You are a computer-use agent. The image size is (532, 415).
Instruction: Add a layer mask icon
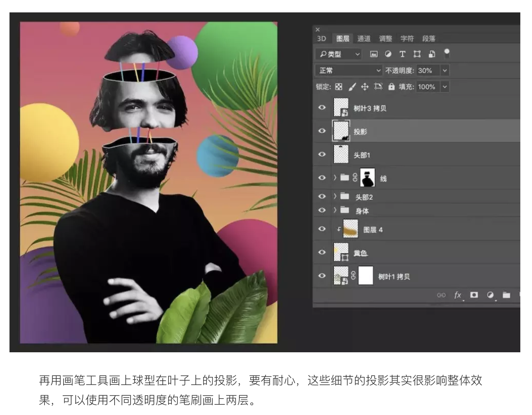[474, 295]
